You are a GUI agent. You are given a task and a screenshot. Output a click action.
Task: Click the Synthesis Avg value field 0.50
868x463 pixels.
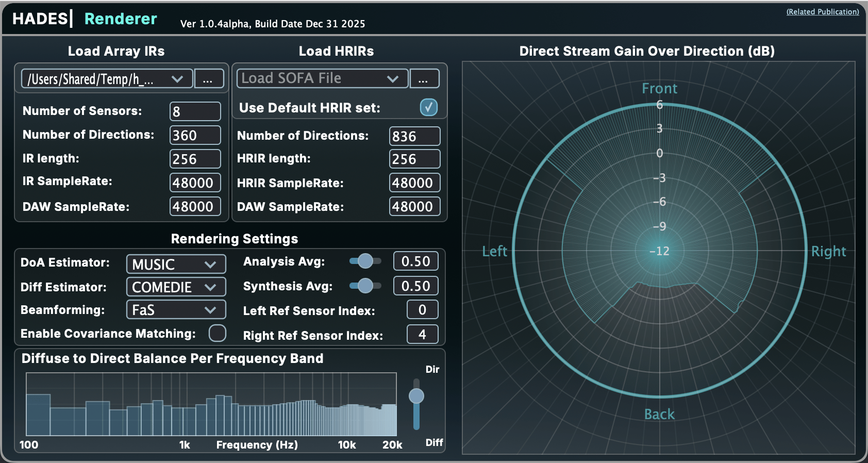416,286
